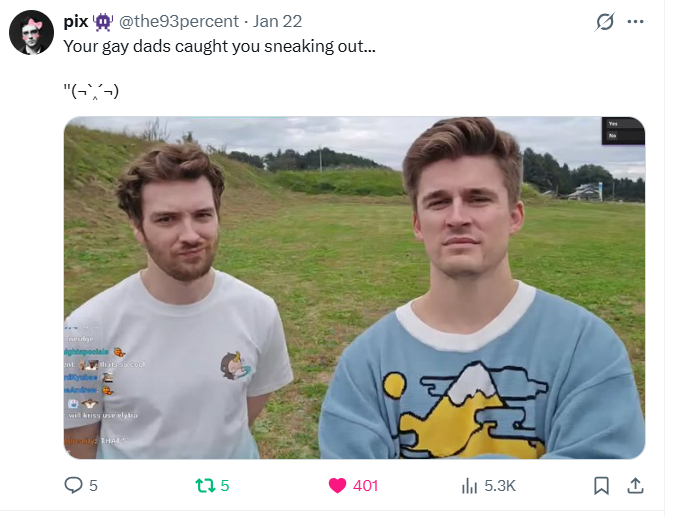The width and height of the screenshot is (682, 516).
Task: Click the display name pix
Action: [x=76, y=21]
